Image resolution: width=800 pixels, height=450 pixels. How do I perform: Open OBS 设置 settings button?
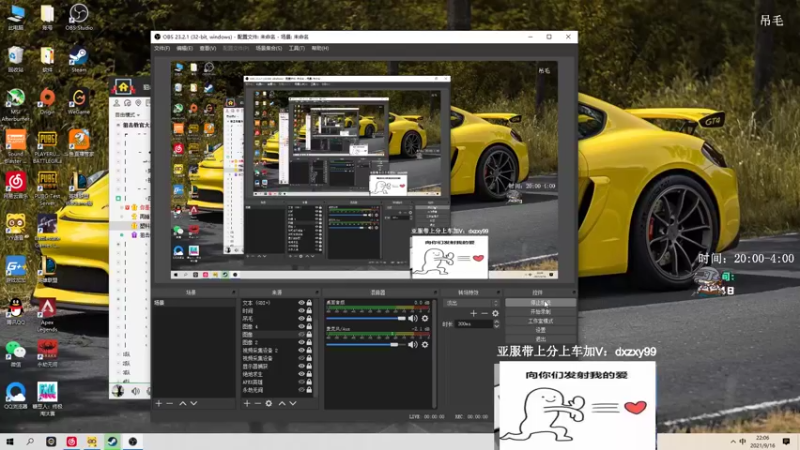540,330
